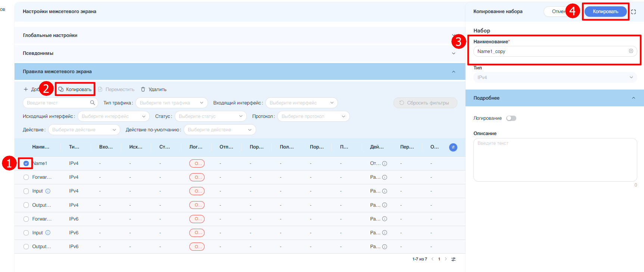Screen dimensions: 644x272
Task: Go to previous page arrow
Action: point(432,259)
